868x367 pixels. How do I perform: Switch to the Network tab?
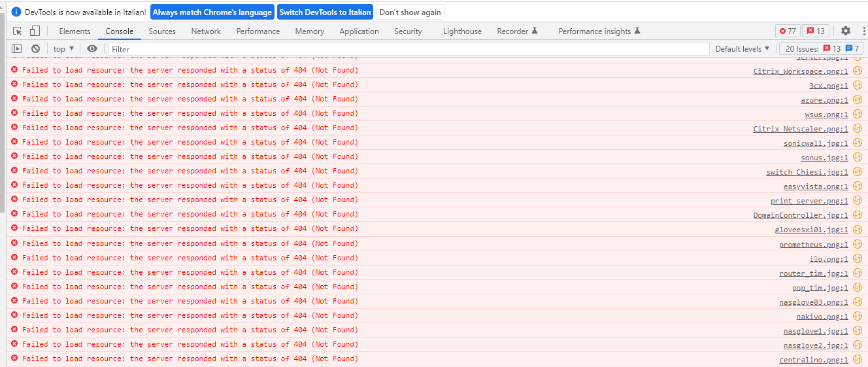click(206, 31)
